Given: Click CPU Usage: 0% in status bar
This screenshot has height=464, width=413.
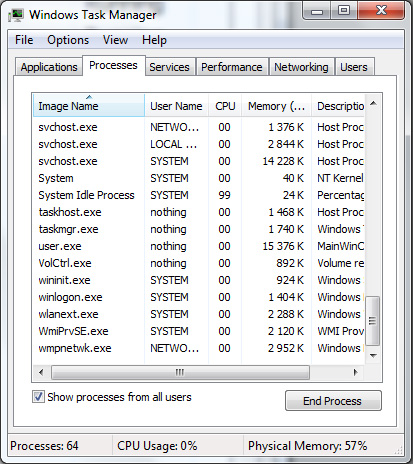Looking at the screenshot, I should (x=157, y=446).
